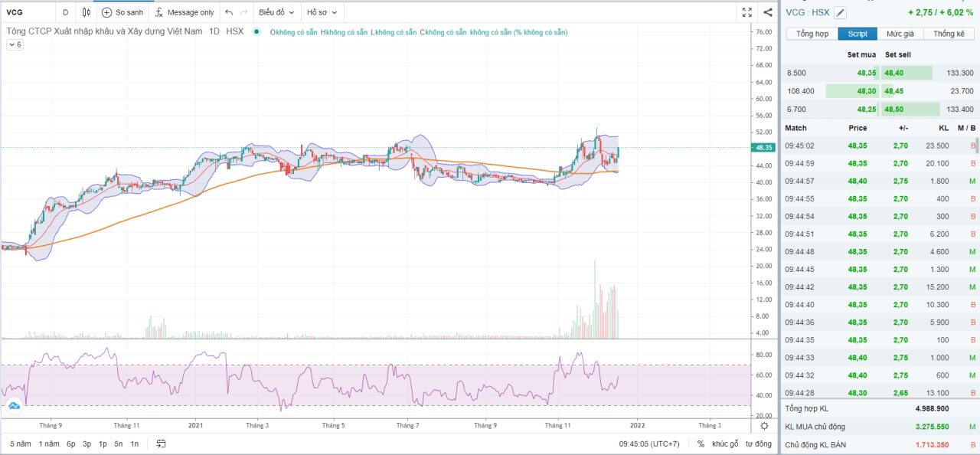
Task: Select the 09:44:57 match row
Action: [879, 181]
